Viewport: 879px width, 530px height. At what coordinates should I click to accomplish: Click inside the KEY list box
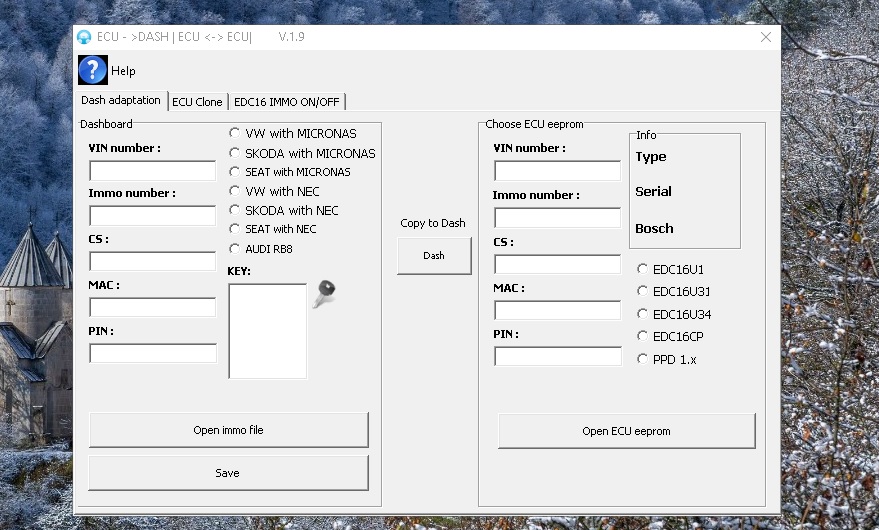click(x=267, y=331)
